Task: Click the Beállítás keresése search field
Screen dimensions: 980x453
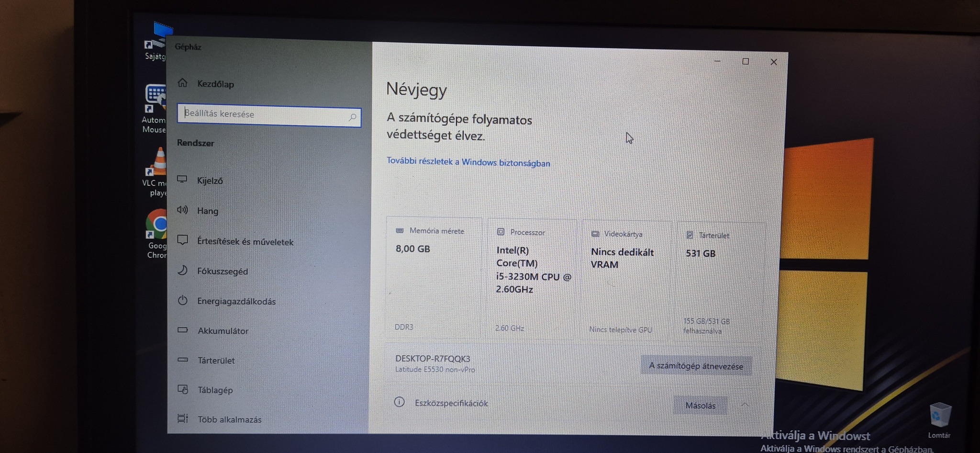Action: pos(269,115)
